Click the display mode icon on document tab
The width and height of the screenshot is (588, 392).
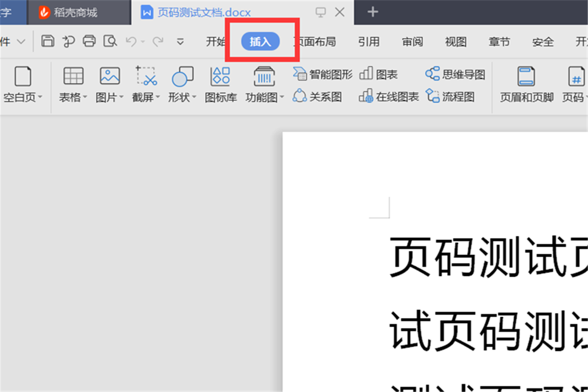click(x=321, y=13)
